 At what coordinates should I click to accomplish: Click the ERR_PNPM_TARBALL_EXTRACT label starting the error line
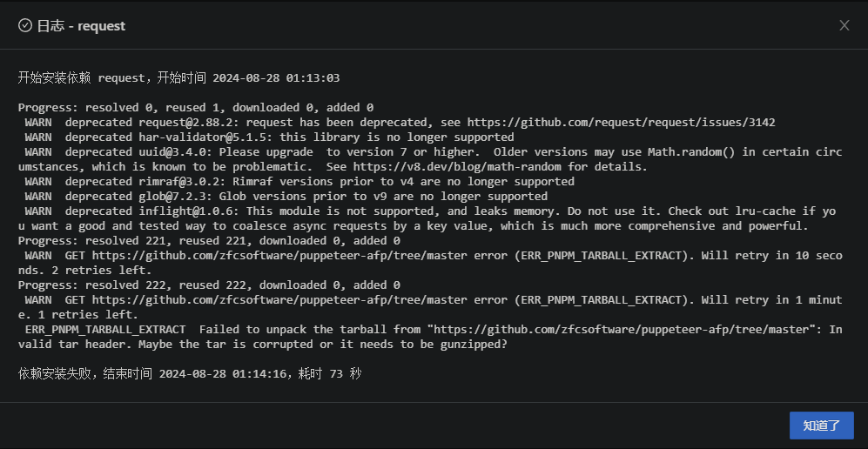[105, 330]
